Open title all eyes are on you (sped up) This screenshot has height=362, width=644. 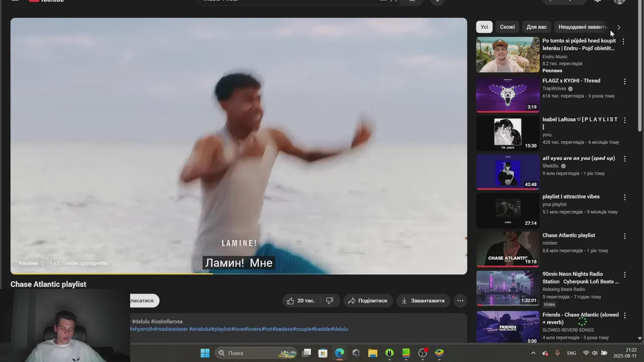click(579, 158)
